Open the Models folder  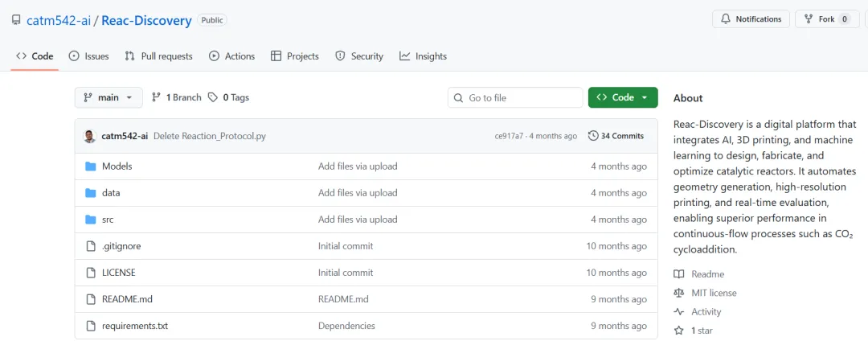[117, 166]
